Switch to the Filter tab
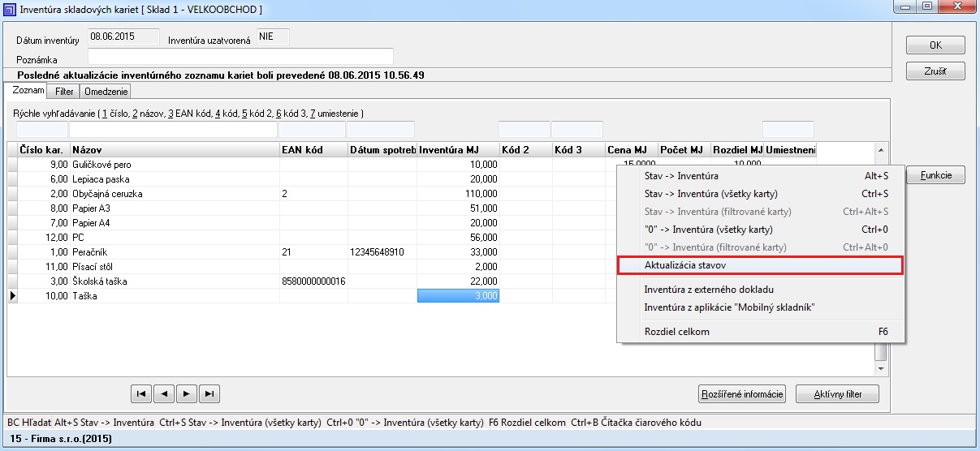 (64, 92)
